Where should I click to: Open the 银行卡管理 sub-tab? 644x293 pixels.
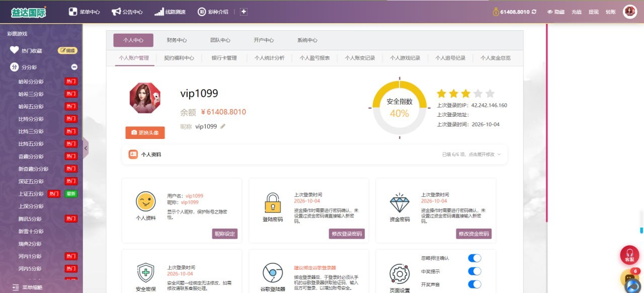pos(224,58)
